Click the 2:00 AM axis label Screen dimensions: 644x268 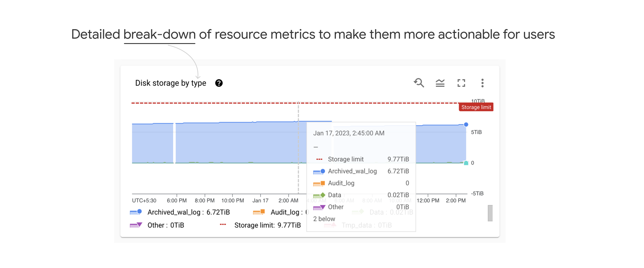tap(288, 200)
